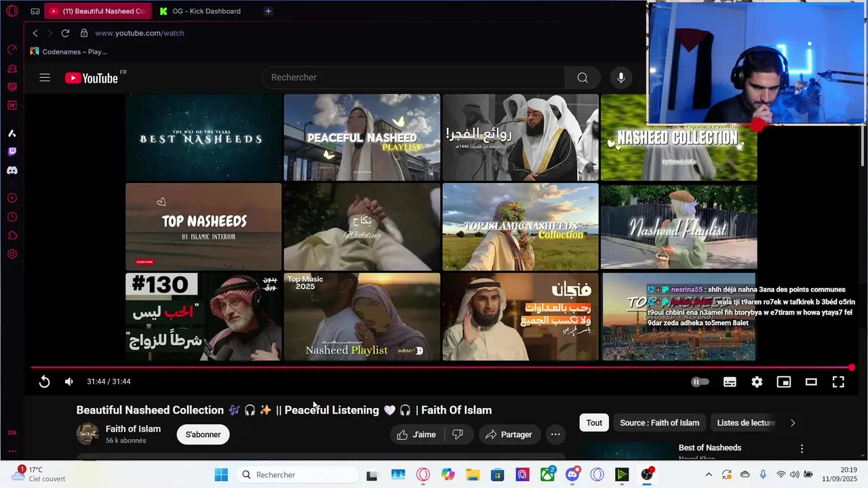Viewport: 868px width, 488px height.
Task: Open GX Control speedometer in sidebar
Action: click(12, 49)
